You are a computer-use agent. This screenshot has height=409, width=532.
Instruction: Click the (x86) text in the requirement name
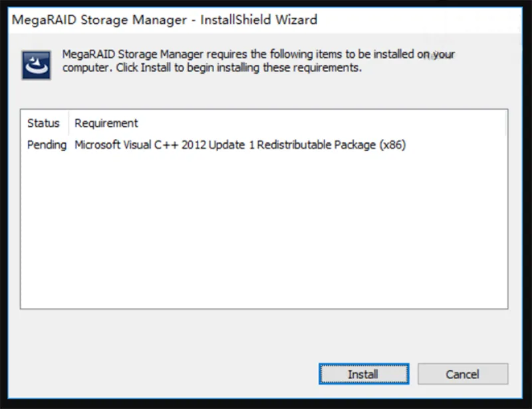click(x=393, y=145)
